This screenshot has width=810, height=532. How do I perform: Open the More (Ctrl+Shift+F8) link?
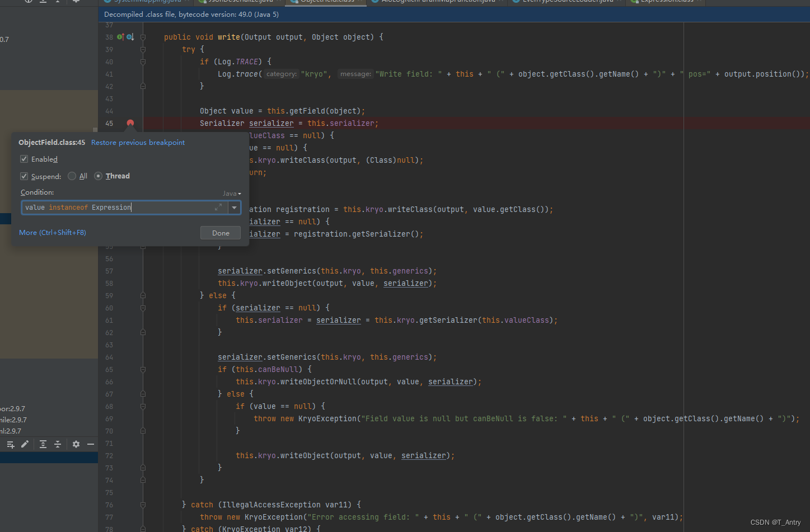[x=53, y=233]
